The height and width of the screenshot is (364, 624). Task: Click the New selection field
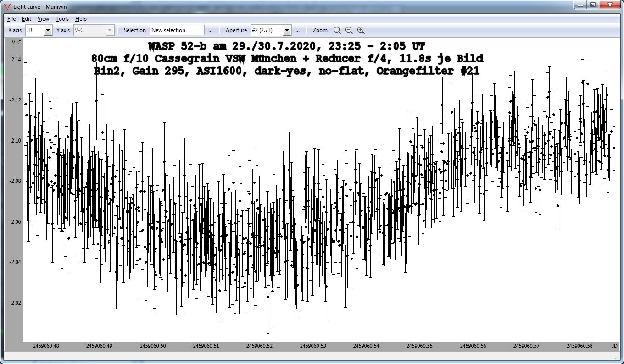pyautogui.click(x=177, y=30)
